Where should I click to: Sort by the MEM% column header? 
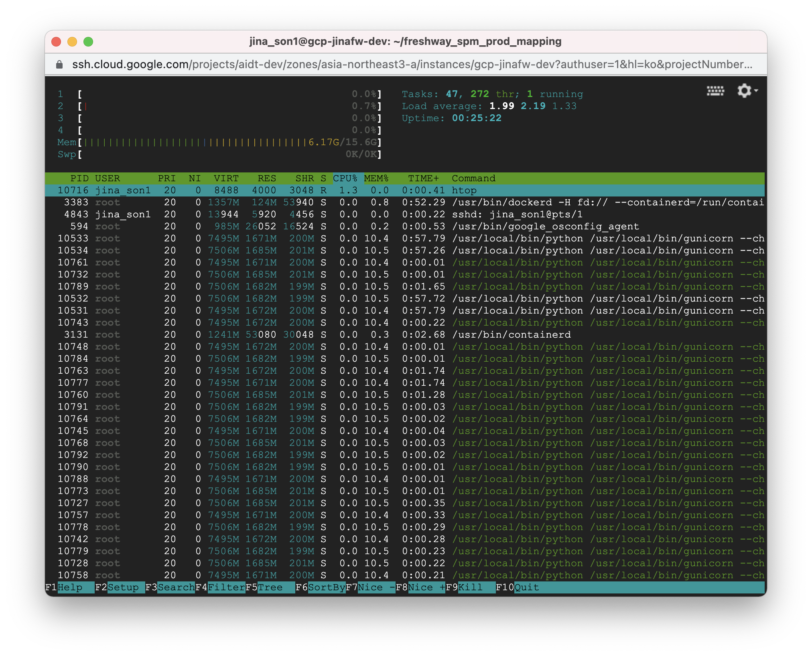376,178
